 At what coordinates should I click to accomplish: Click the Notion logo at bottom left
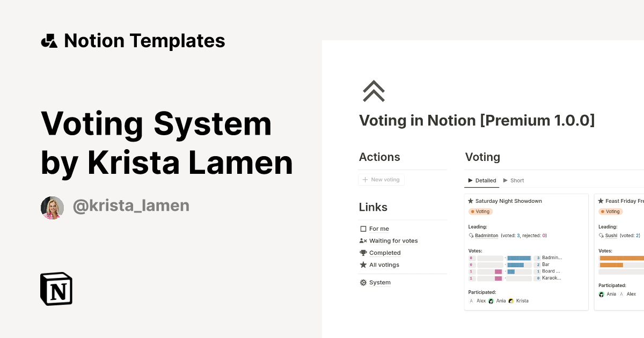[56, 289]
